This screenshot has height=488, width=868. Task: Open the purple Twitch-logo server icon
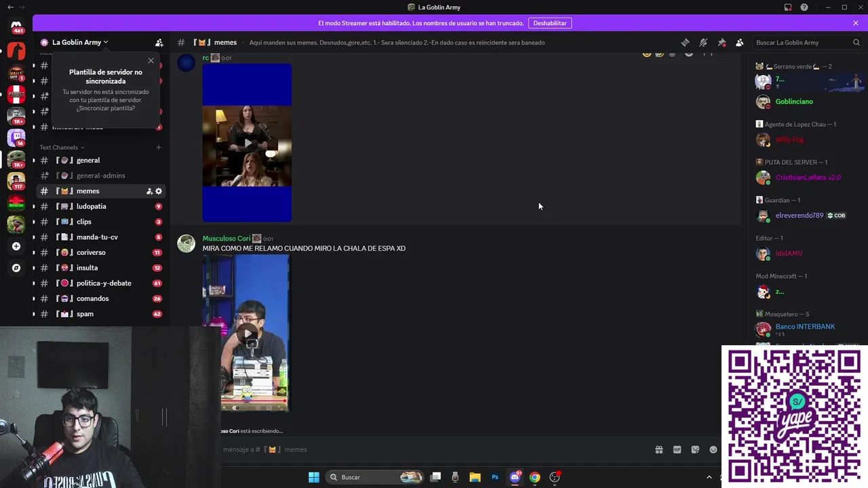pyautogui.click(x=16, y=138)
